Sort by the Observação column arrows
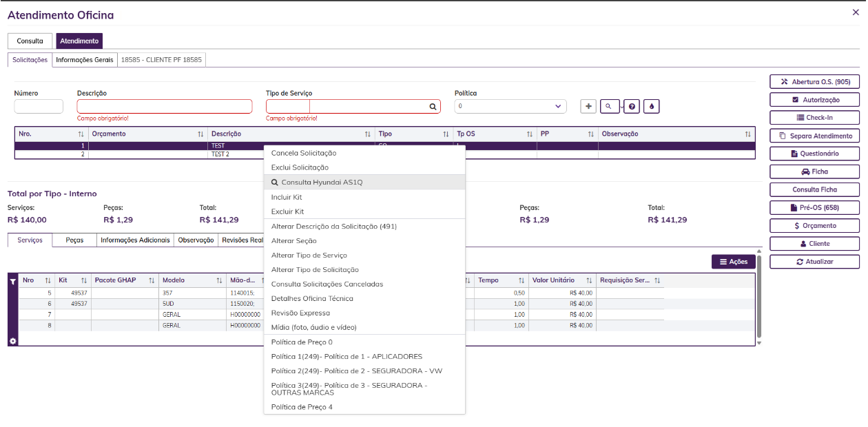This screenshot has width=868, height=427. 747,134
